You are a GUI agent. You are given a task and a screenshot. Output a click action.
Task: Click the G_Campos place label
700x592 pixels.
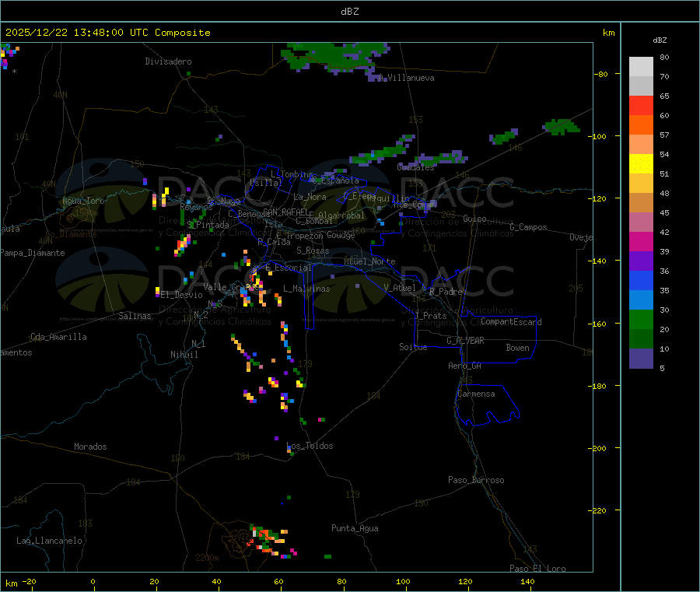tap(529, 227)
